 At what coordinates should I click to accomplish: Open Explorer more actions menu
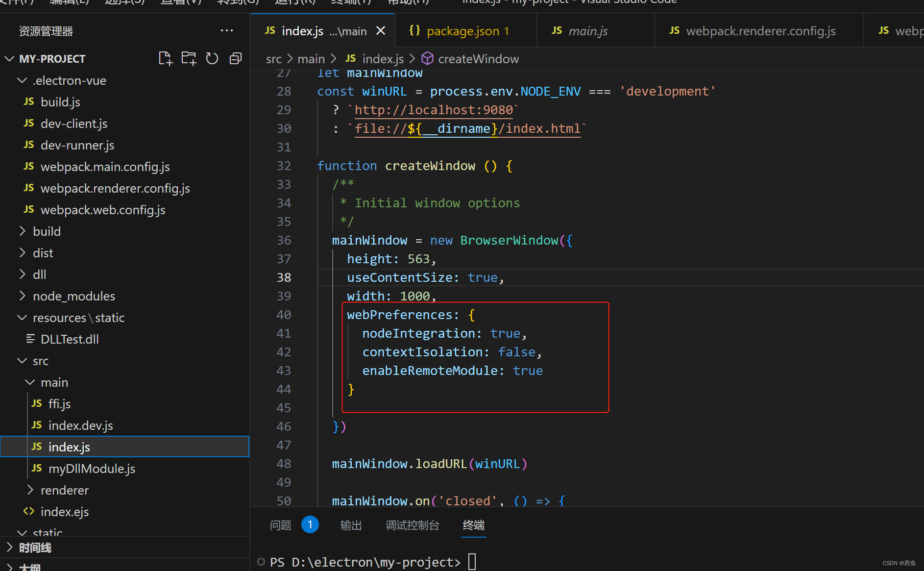pos(227,30)
